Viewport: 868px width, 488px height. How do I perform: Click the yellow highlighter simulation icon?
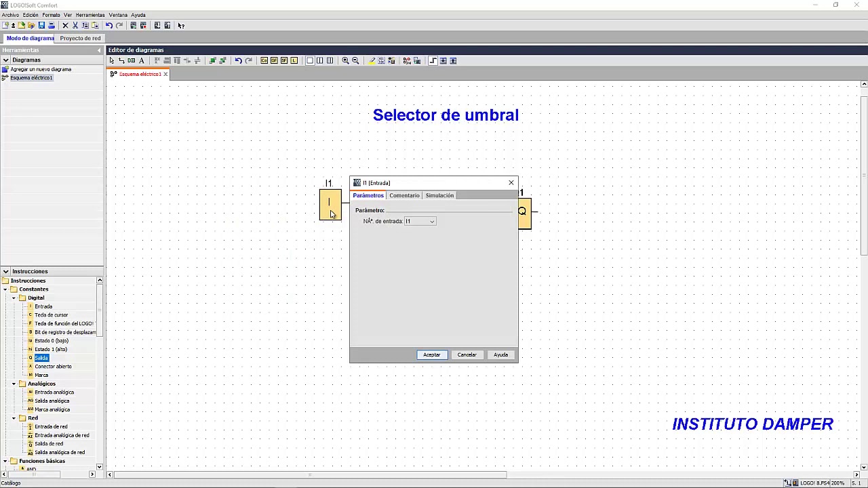click(x=372, y=60)
